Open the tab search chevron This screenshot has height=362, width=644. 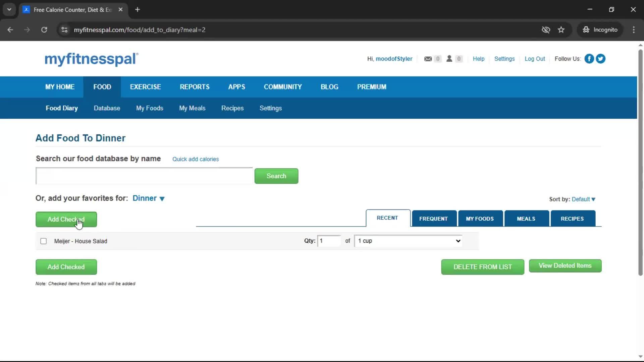(9, 10)
